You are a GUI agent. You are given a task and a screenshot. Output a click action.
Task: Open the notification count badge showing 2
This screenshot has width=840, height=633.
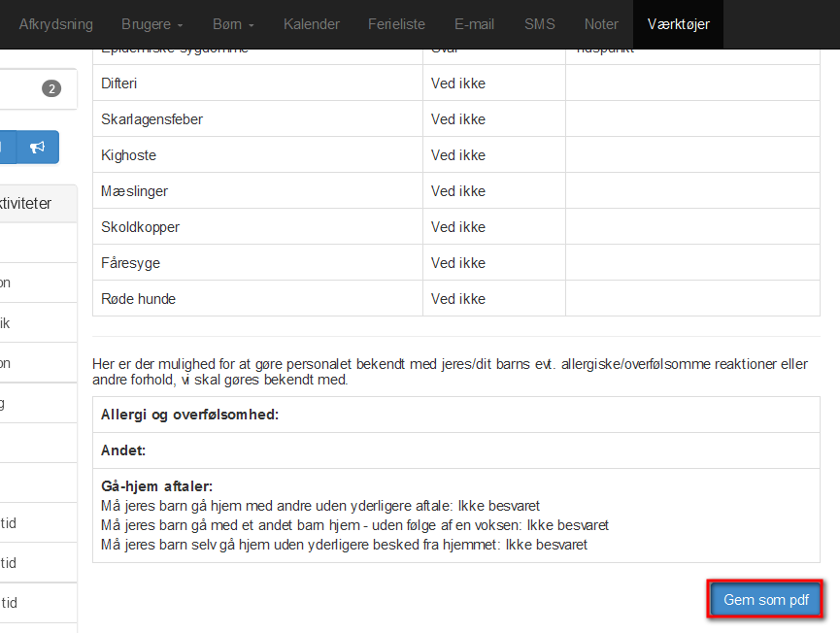(51, 89)
